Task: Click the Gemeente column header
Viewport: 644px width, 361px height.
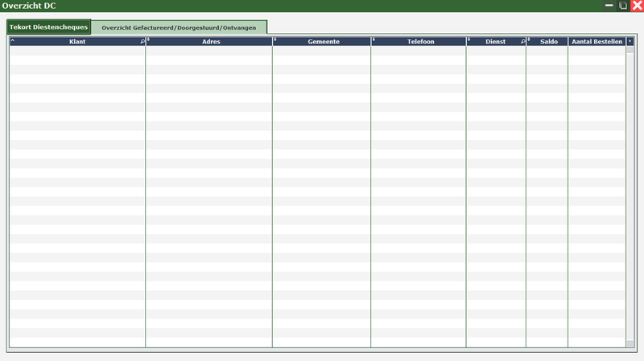Action: (x=324, y=41)
